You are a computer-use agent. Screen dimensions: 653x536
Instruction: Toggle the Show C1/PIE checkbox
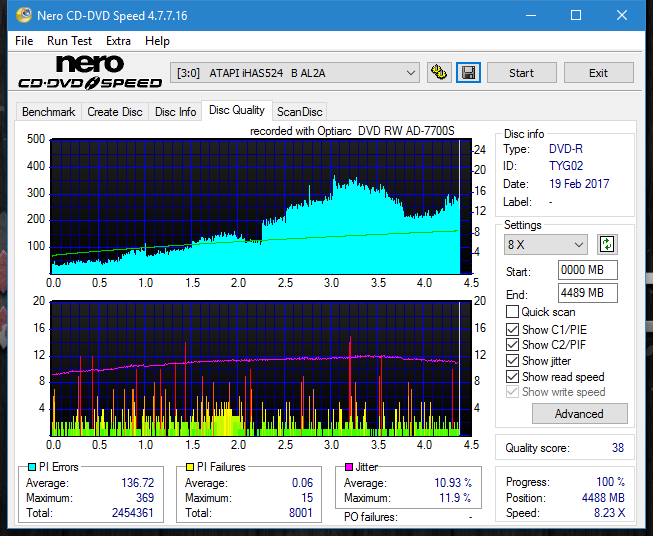512,329
